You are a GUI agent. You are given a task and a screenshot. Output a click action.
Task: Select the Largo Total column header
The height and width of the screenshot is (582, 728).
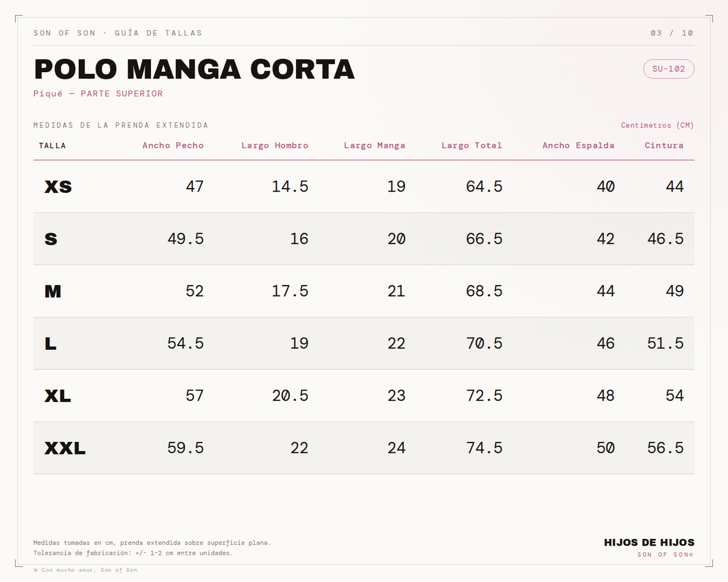click(x=471, y=145)
